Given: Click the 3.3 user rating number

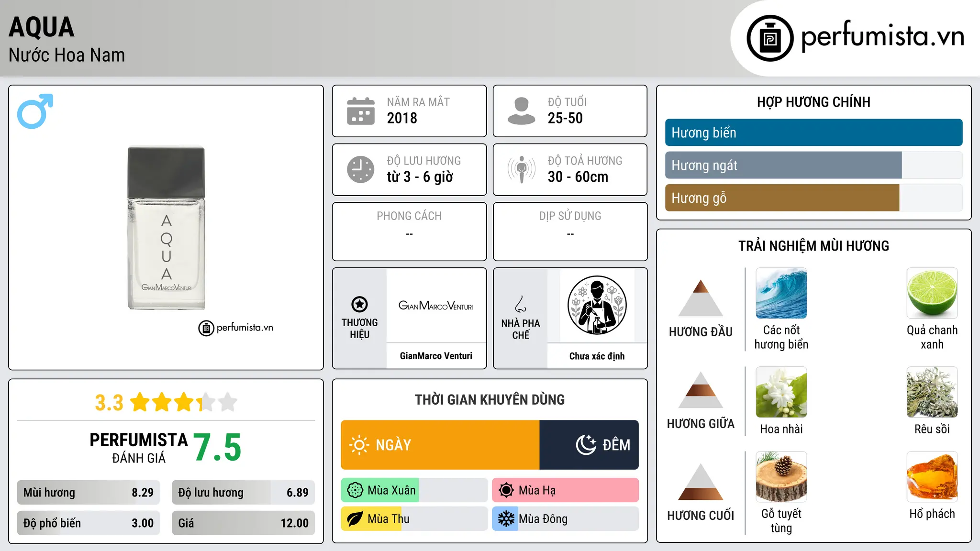Looking at the screenshot, I should (109, 403).
